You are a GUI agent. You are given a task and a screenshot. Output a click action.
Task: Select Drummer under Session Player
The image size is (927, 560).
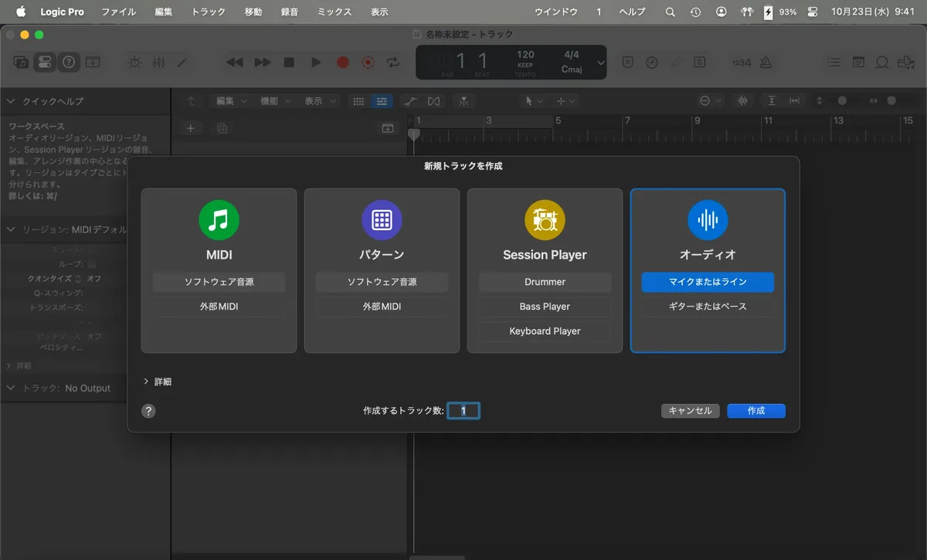(545, 282)
